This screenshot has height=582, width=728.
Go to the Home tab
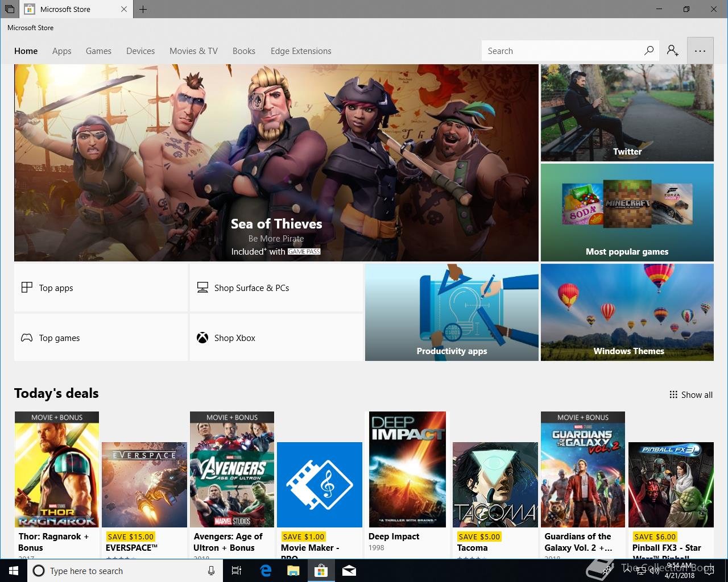click(26, 51)
